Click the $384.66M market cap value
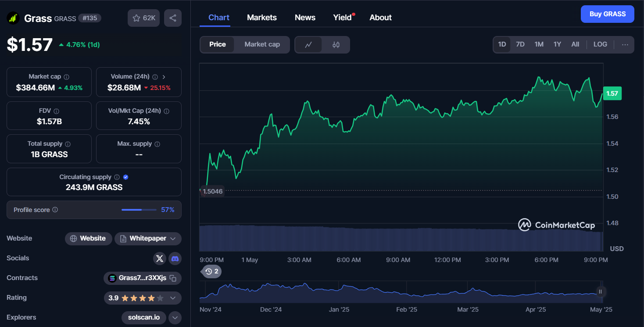Image resolution: width=644 pixels, height=327 pixels. tap(36, 88)
